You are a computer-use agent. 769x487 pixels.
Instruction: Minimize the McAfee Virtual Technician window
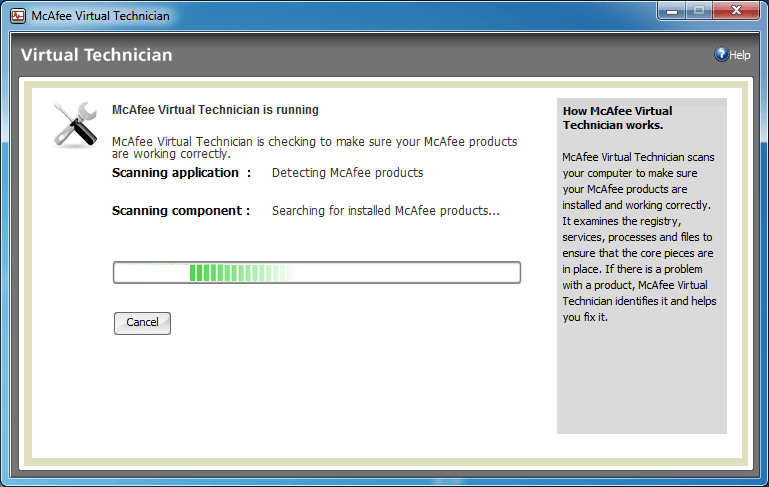tap(672, 11)
